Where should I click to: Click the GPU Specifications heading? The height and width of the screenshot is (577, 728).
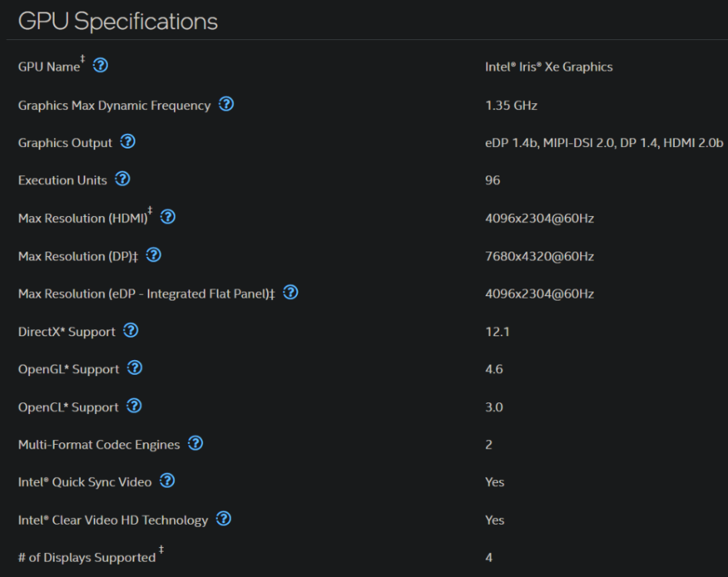(118, 22)
